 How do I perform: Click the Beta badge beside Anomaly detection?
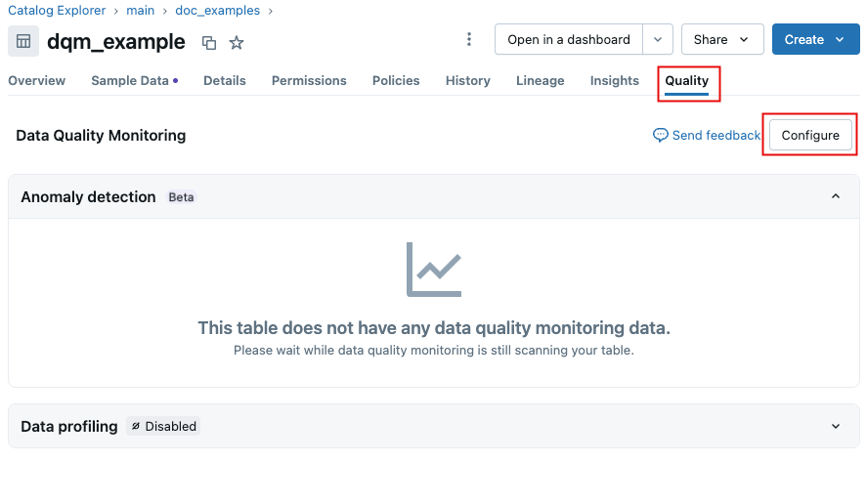coord(181,196)
